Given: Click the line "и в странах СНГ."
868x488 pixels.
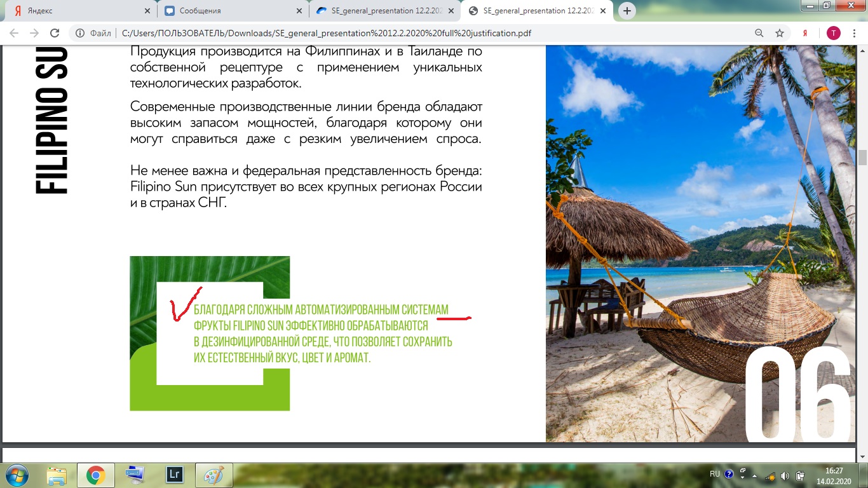Looking at the screenshot, I should 178,204.
